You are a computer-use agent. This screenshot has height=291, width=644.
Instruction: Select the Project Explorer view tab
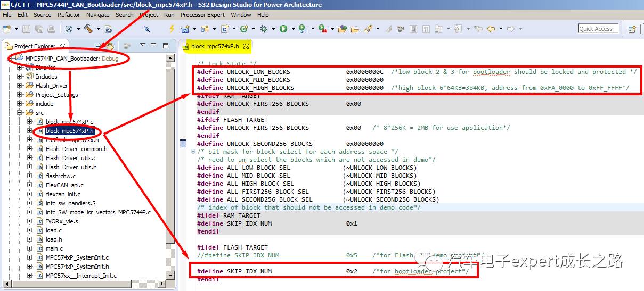click(x=34, y=46)
